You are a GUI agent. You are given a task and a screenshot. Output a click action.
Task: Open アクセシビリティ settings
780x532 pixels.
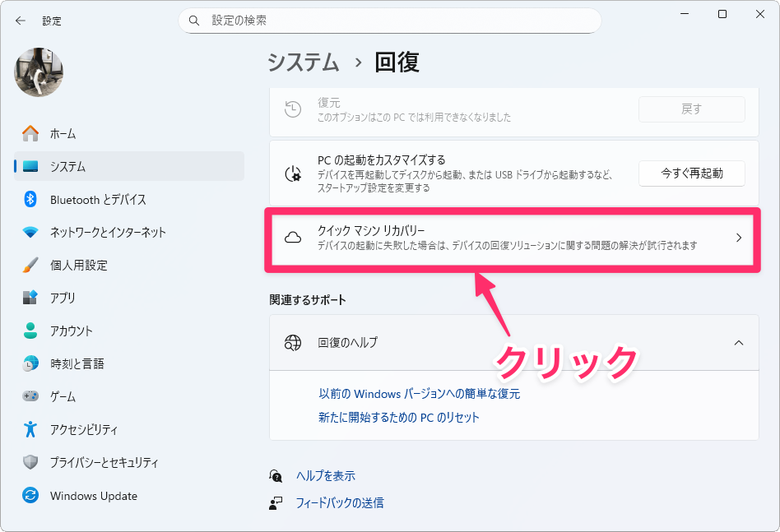[129, 429]
